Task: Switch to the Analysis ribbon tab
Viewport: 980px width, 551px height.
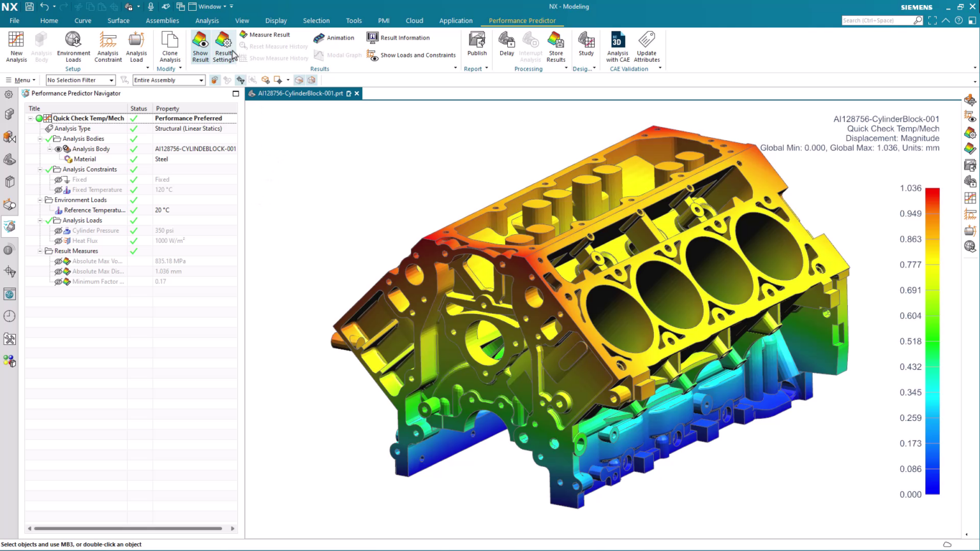Action: click(x=207, y=20)
